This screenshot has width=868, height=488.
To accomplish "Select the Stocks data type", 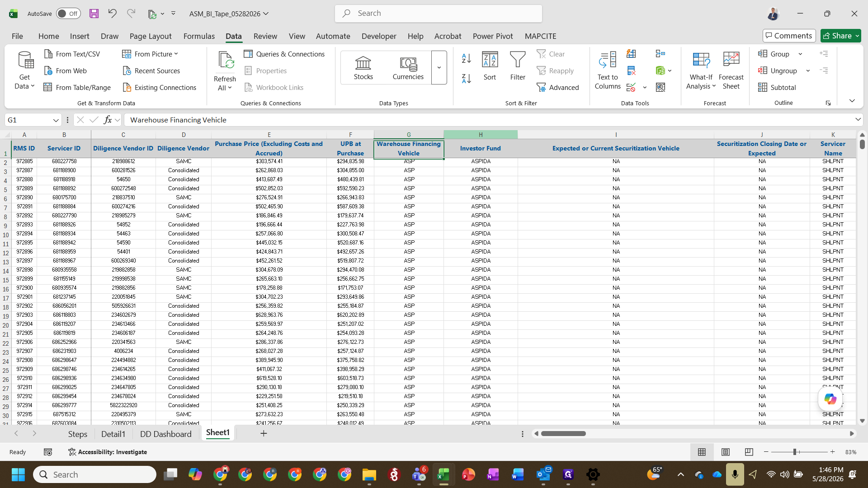I will 363,68.
